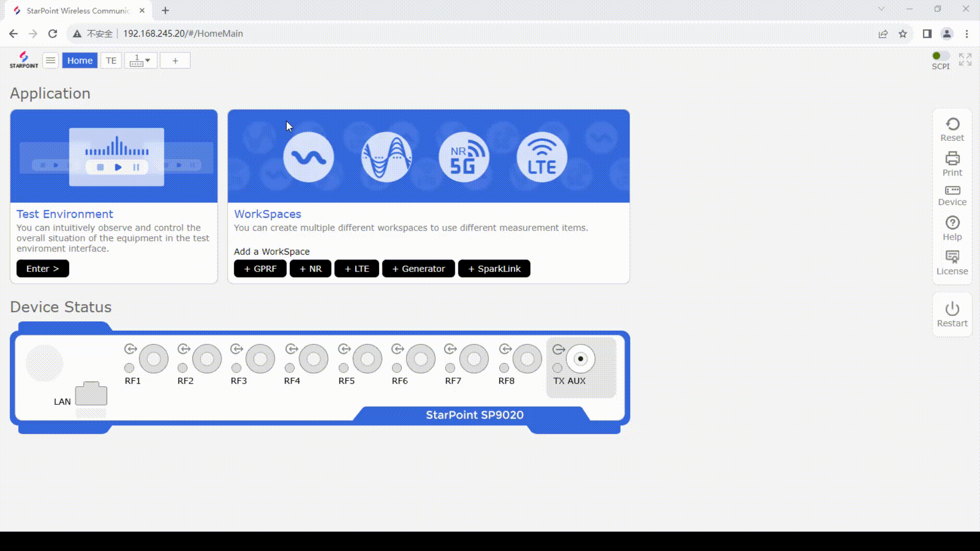Toggle the browser side panel icon
The width and height of the screenshot is (980, 551).
927,34
